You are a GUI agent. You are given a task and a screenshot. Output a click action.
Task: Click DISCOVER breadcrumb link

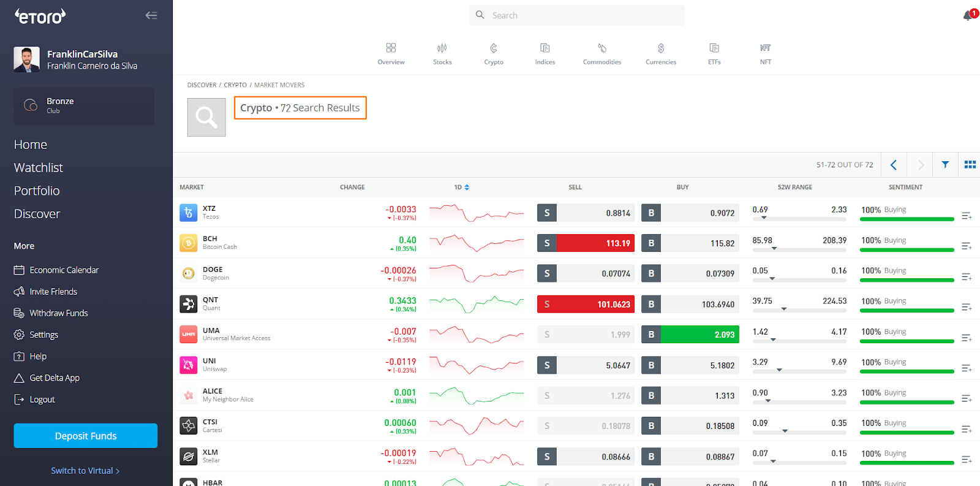tap(202, 85)
